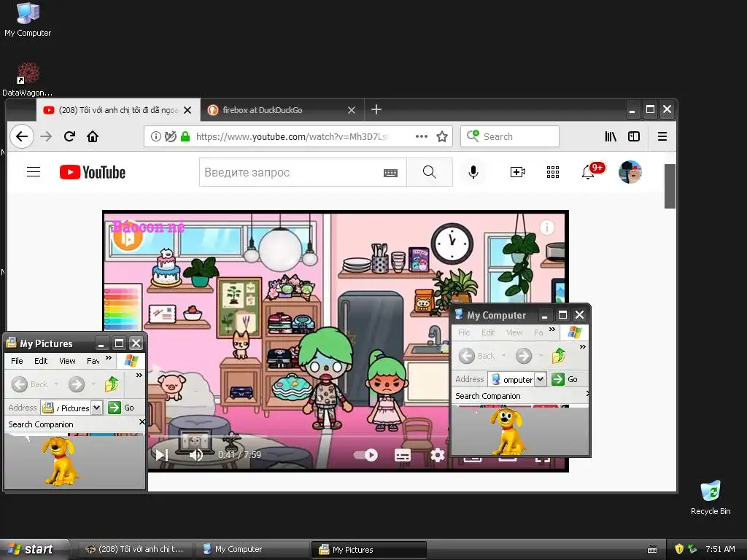Open View menu in My Pictures

pyautogui.click(x=67, y=361)
